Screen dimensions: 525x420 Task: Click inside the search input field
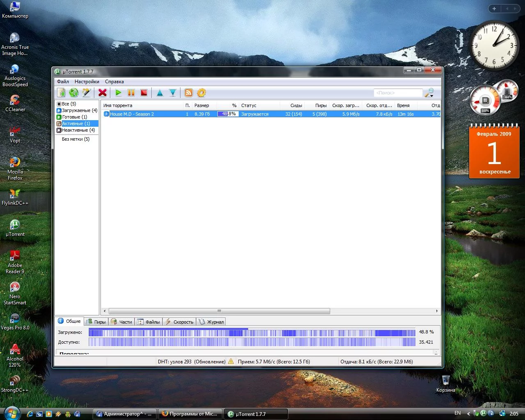pos(397,93)
